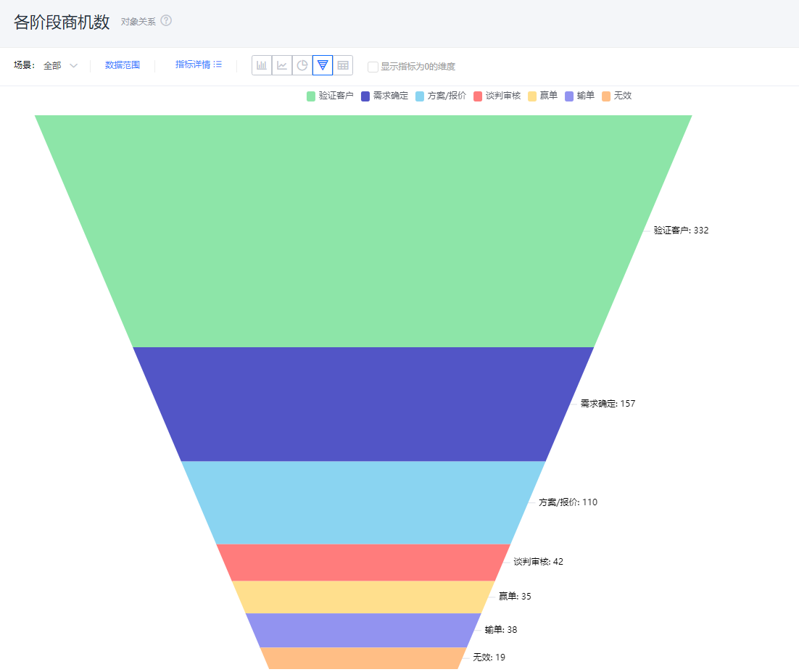Toggle 谈判审核 legend swatch
Screen dimensions: 799x672
click(x=478, y=96)
